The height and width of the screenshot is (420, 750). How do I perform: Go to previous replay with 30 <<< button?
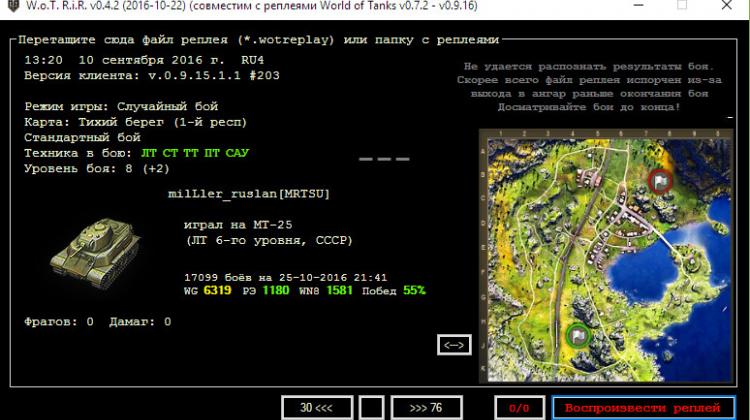point(316,407)
